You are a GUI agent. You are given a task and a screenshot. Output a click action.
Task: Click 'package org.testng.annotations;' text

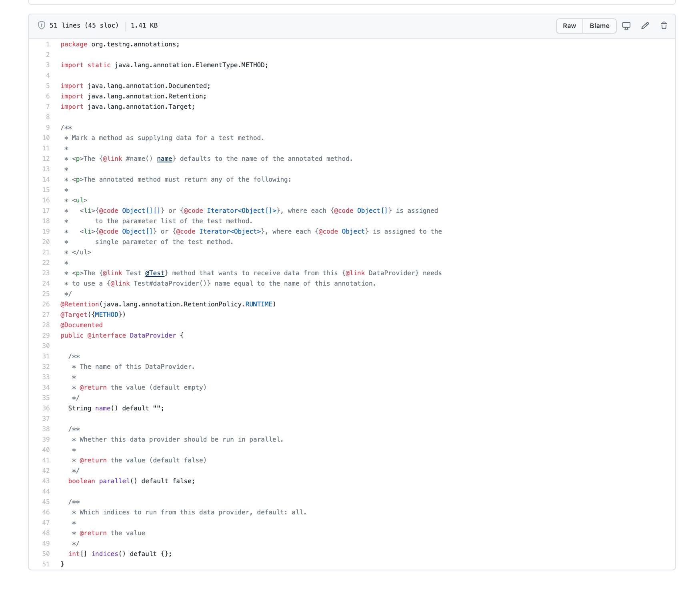pyautogui.click(x=120, y=44)
